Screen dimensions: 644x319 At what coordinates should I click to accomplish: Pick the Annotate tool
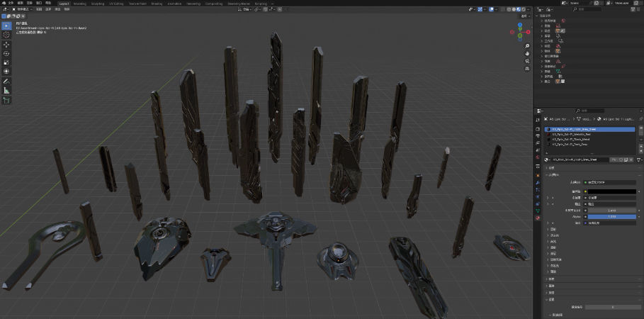[x=6, y=81]
